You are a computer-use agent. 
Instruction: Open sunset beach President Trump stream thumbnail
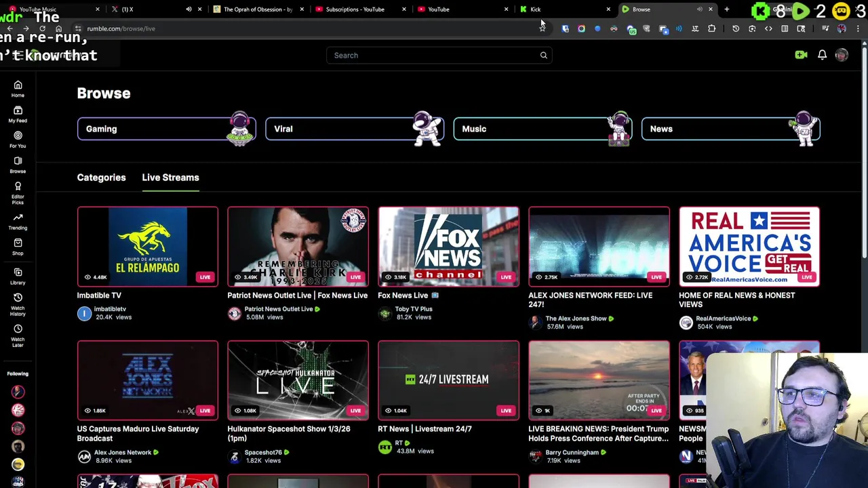click(x=599, y=380)
